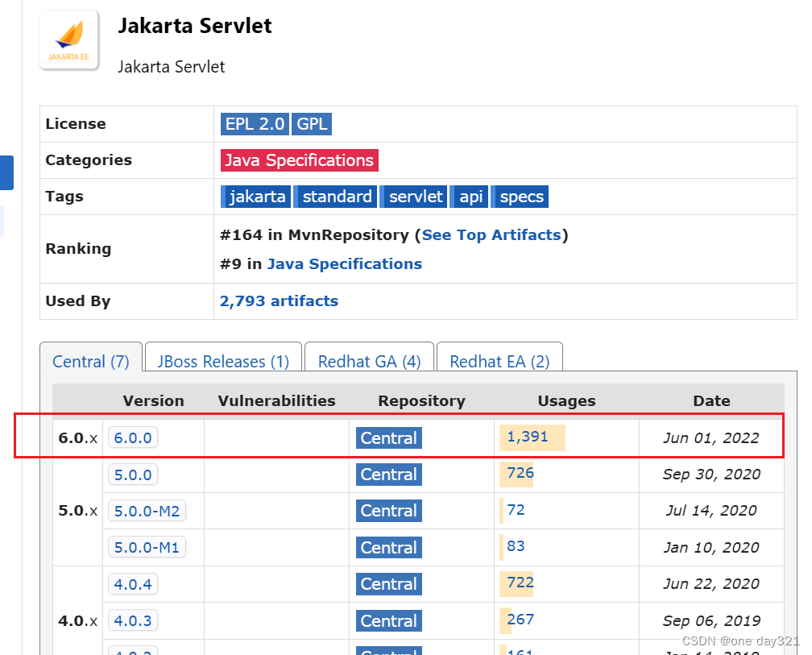Click the Version column header
This screenshot has width=812, height=655.
click(x=153, y=400)
